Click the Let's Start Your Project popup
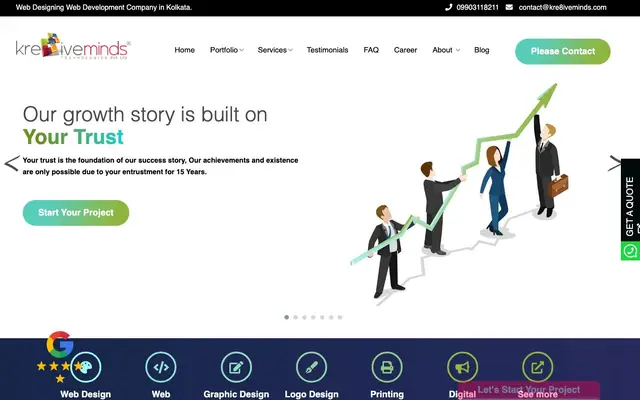The width and height of the screenshot is (640, 400). [x=529, y=390]
